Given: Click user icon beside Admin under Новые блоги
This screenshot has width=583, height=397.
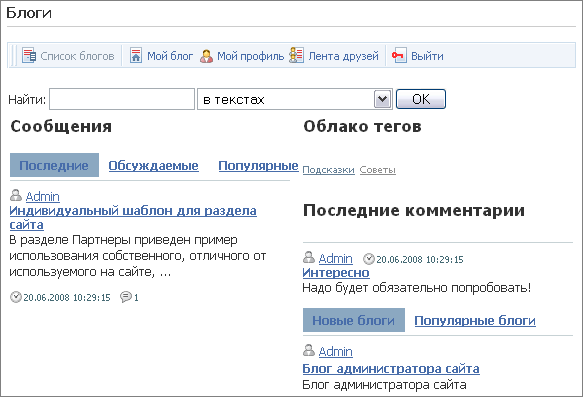Looking at the screenshot, I should (x=309, y=350).
